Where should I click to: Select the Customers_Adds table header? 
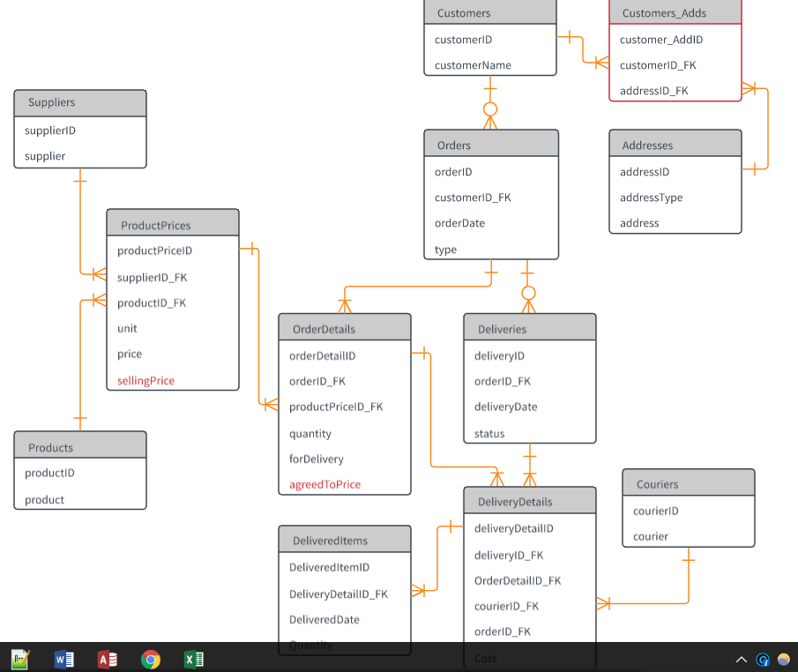(x=675, y=11)
